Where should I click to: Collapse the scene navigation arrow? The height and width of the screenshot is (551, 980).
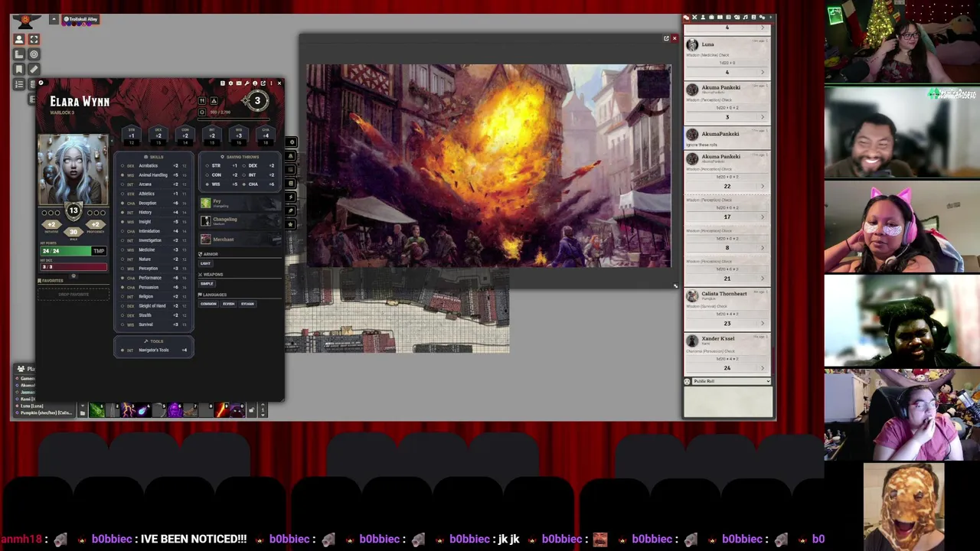pyautogui.click(x=54, y=19)
